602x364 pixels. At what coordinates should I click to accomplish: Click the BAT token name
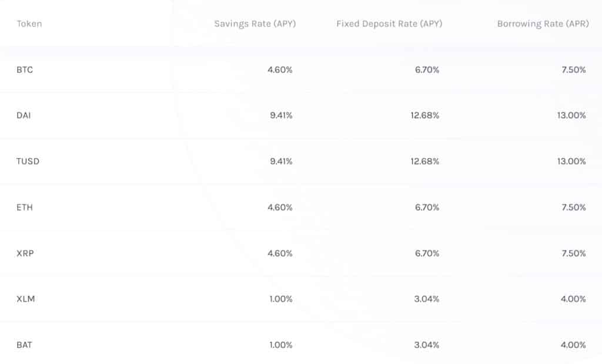[24, 345]
